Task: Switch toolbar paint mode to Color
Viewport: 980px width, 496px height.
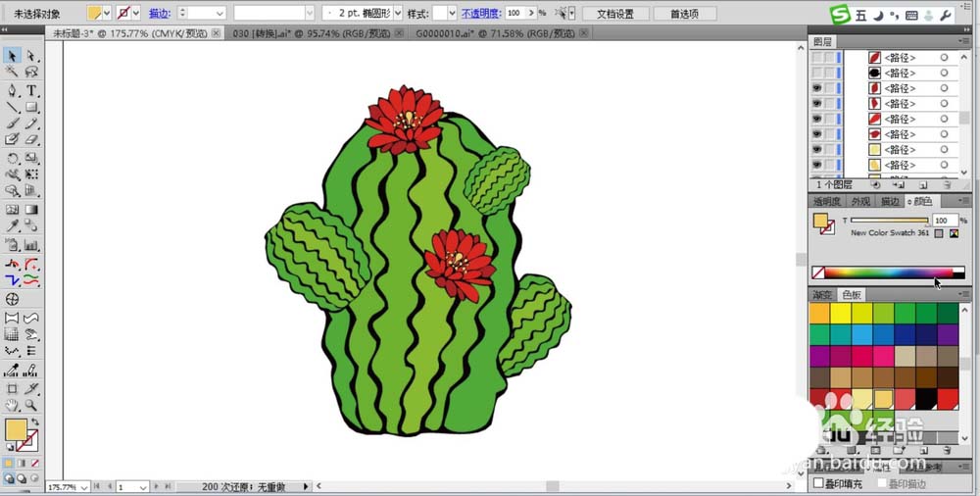Action: coord(9,464)
